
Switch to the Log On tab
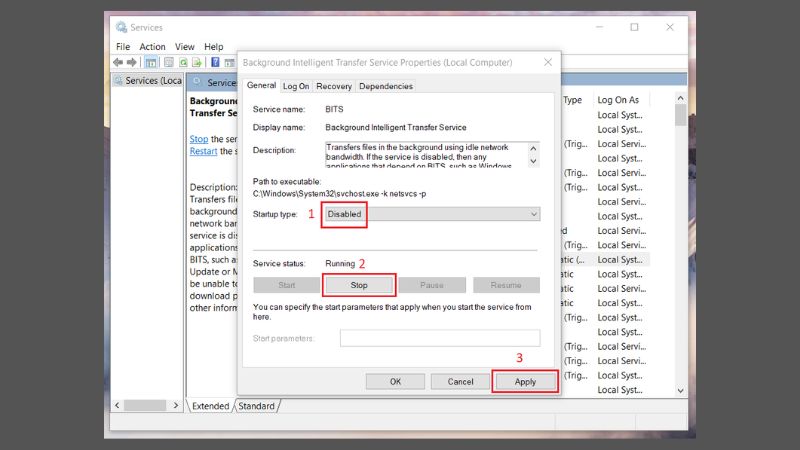coord(296,86)
